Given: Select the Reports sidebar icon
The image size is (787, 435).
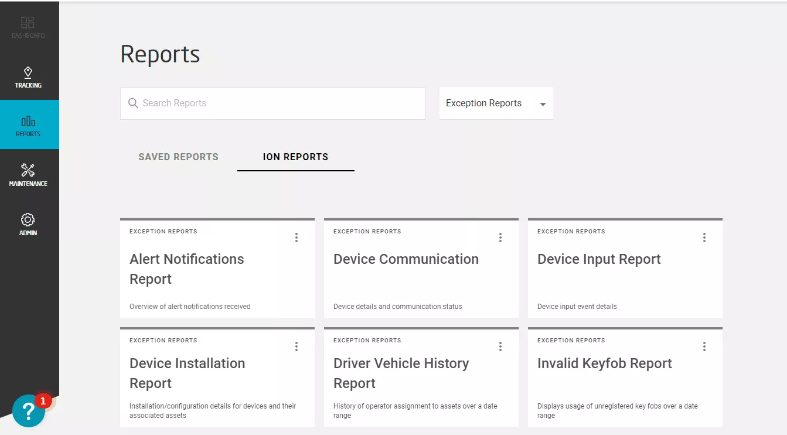Looking at the screenshot, I should 29,124.
